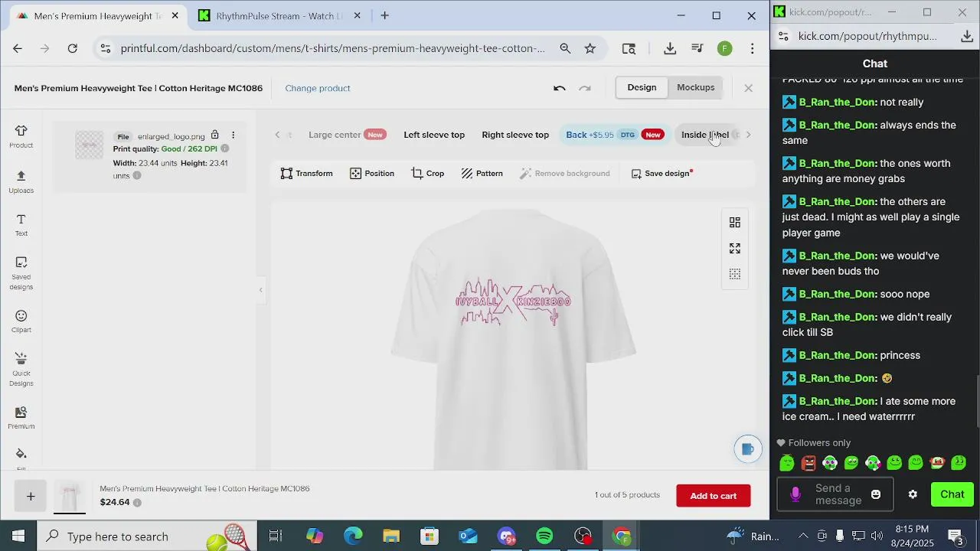This screenshot has width=980, height=551.
Task: Click B_Ran_the_Don username on princess message
Action: point(838,355)
